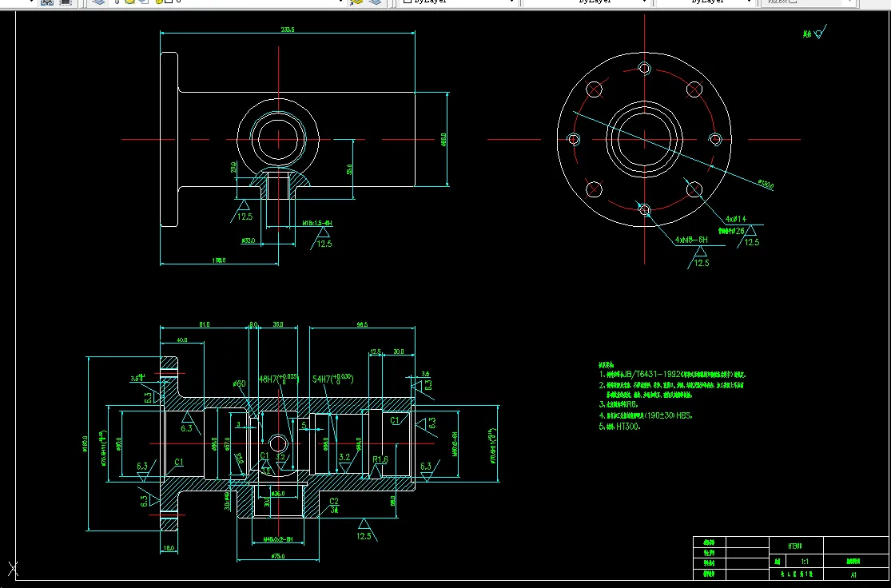Toggle freeze/thaw sun icon for layer 0

tap(129, 2)
